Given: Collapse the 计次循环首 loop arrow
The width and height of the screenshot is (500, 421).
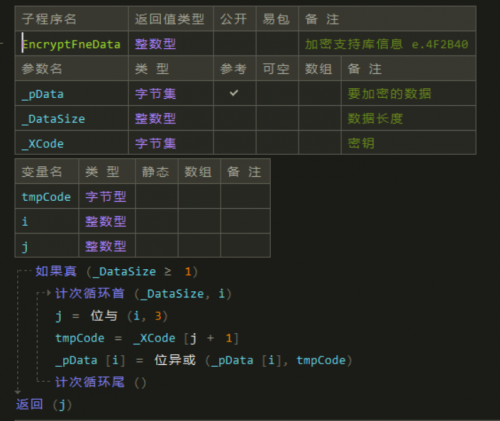Looking at the screenshot, I should tap(49, 293).
